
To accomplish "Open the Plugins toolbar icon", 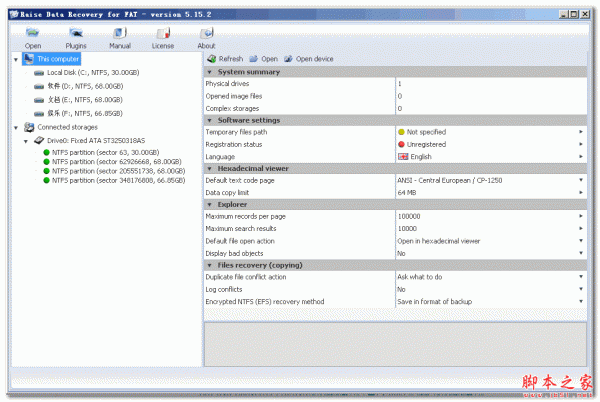I will click(x=76, y=33).
